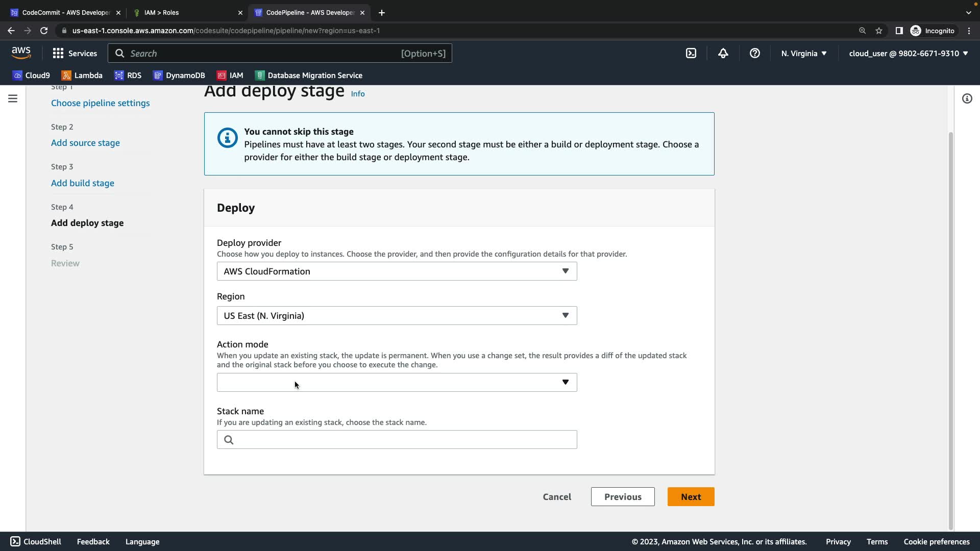Go to Add source stage step
This screenshot has width=980, height=551.
point(85,143)
